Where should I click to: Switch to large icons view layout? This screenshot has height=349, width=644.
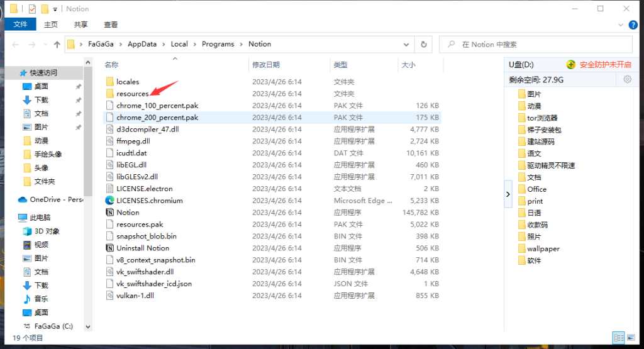click(x=631, y=338)
